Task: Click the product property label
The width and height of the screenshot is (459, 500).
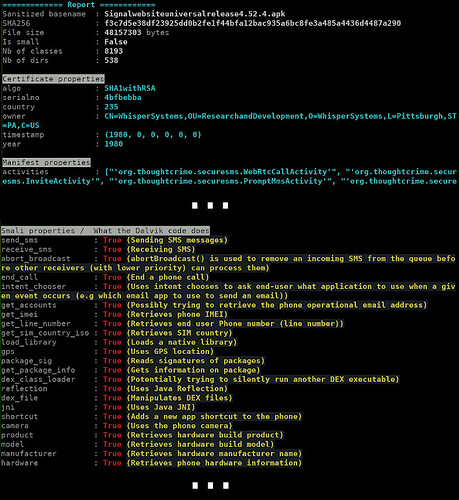Action: click(17, 436)
